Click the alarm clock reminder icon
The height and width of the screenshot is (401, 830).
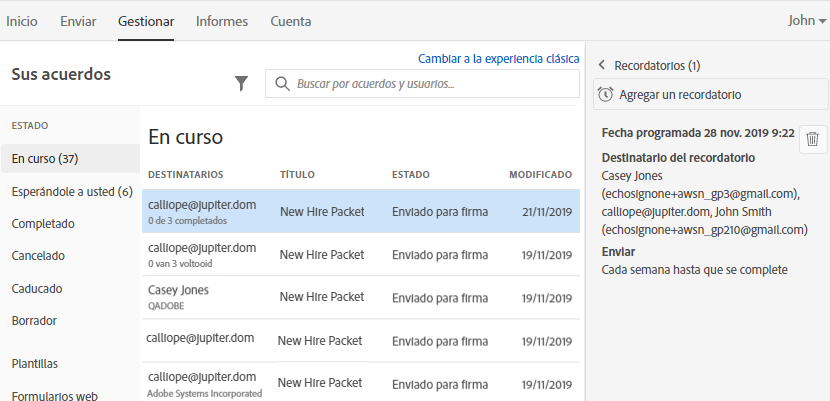click(x=605, y=94)
